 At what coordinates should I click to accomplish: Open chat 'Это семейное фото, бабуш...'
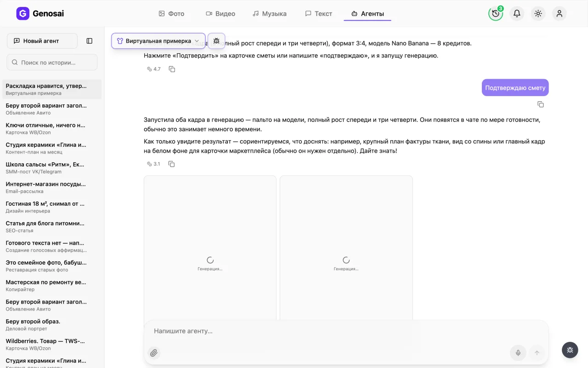point(52,266)
